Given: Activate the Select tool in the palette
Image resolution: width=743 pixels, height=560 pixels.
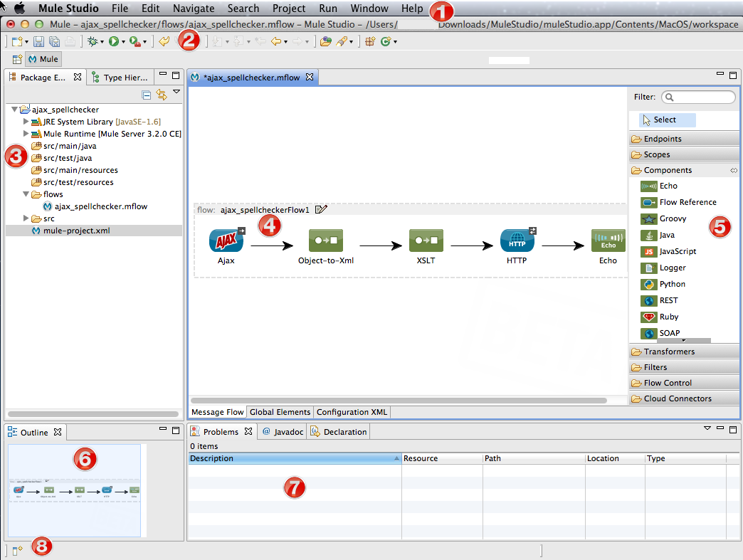Looking at the screenshot, I should (664, 120).
